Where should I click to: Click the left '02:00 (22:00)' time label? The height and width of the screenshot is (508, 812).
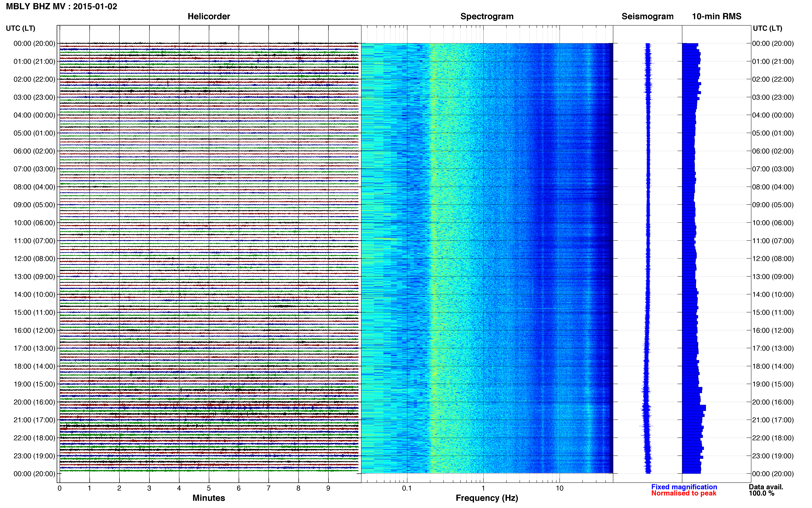point(34,79)
